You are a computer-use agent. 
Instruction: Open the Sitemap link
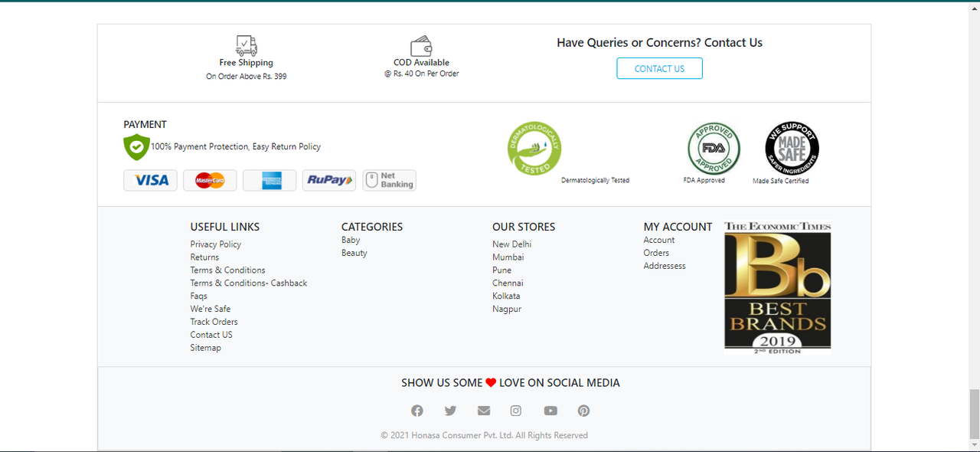click(206, 348)
